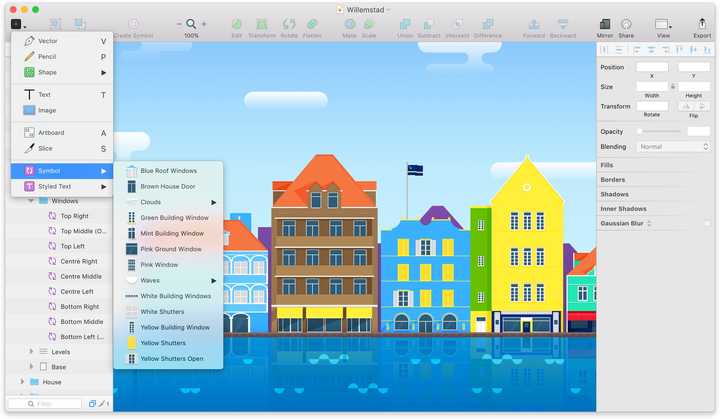Insert the Brown House Door symbol
This screenshot has height=419, width=720.
(x=169, y=187)
